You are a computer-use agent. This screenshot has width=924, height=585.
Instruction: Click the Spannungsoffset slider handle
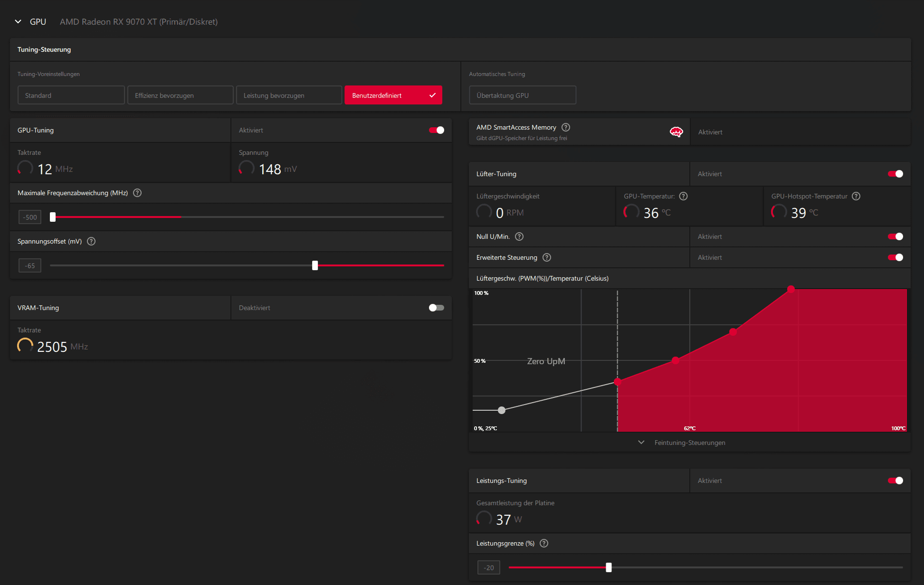click(315, 265)
